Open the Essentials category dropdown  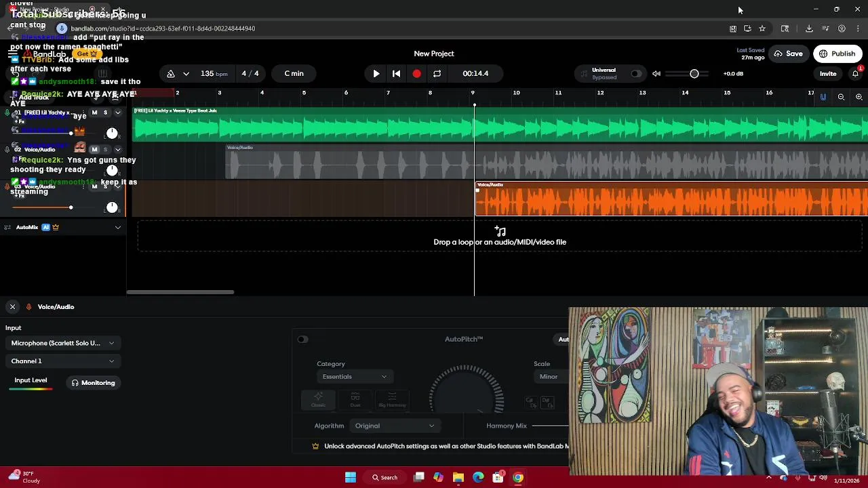(355, 377)
